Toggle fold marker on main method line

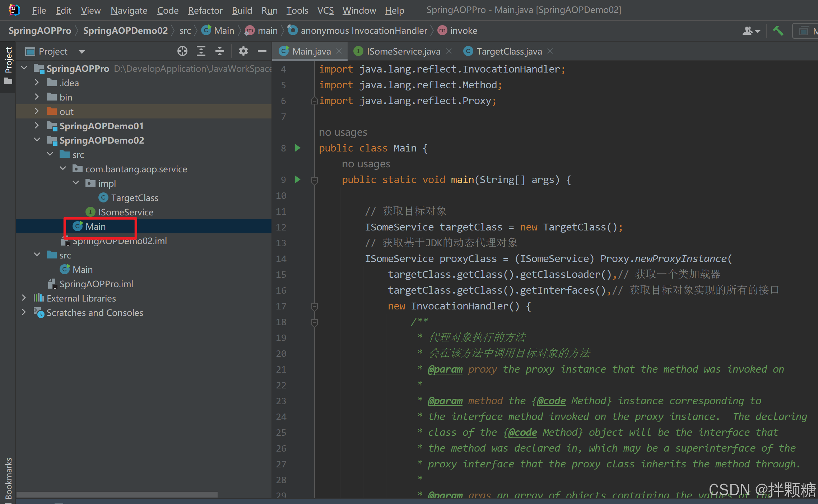[315, 180]
